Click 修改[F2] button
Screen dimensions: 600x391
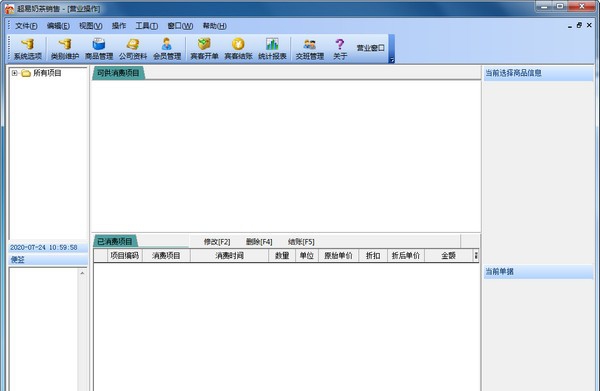[217, 242]
